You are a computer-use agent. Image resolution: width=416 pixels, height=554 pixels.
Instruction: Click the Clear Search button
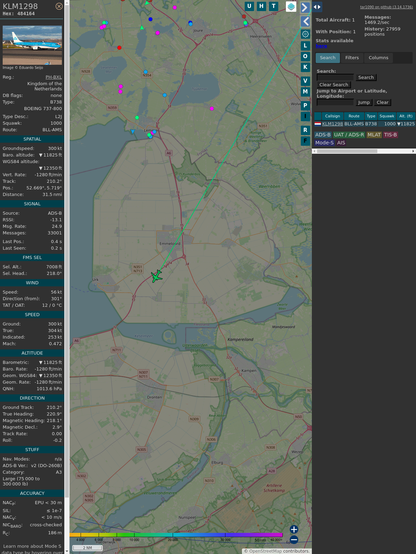tap(334, 85)
